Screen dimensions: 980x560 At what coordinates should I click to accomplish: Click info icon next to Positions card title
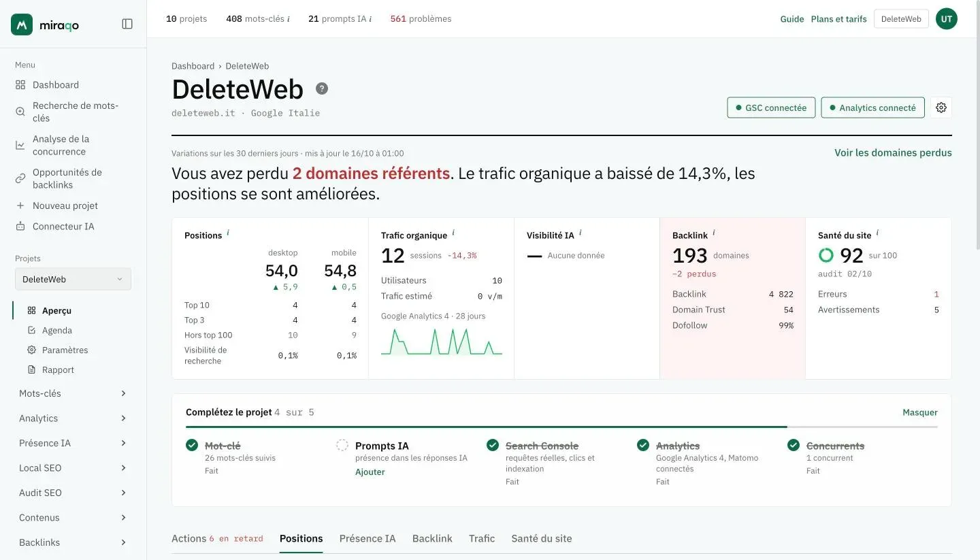pyautogui.click(x=228, y=233)
